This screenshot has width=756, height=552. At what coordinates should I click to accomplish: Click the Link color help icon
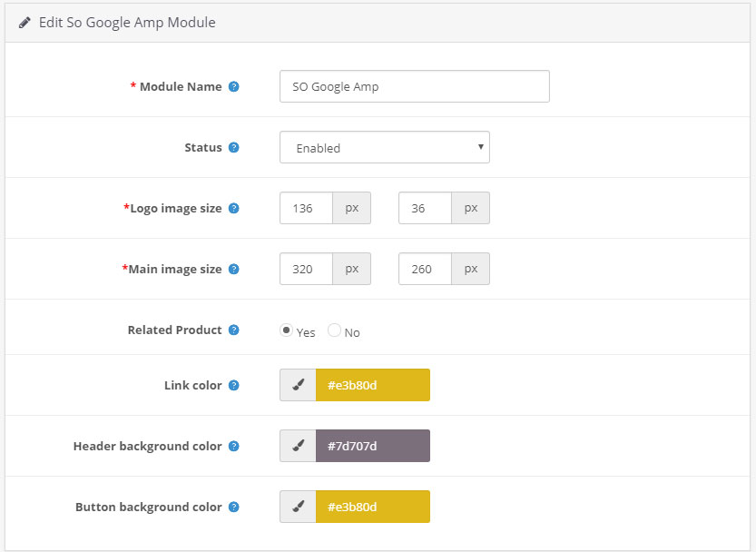click(234, 386)
